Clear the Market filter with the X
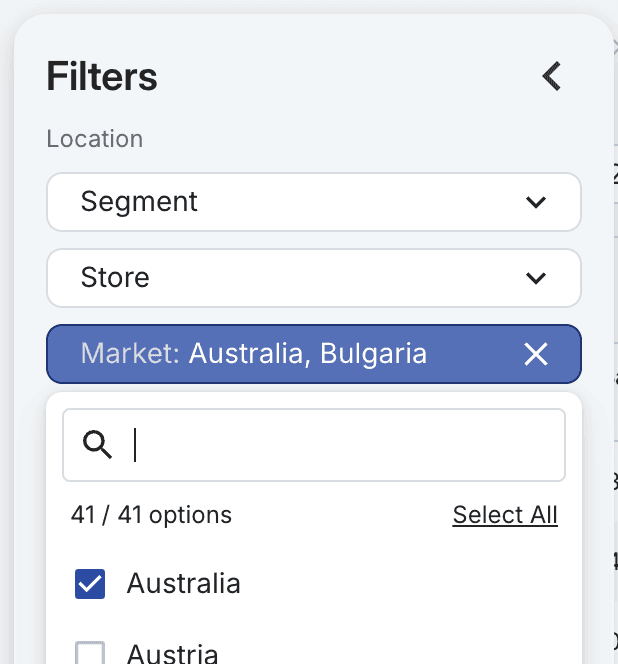 (x=536, y=354)
